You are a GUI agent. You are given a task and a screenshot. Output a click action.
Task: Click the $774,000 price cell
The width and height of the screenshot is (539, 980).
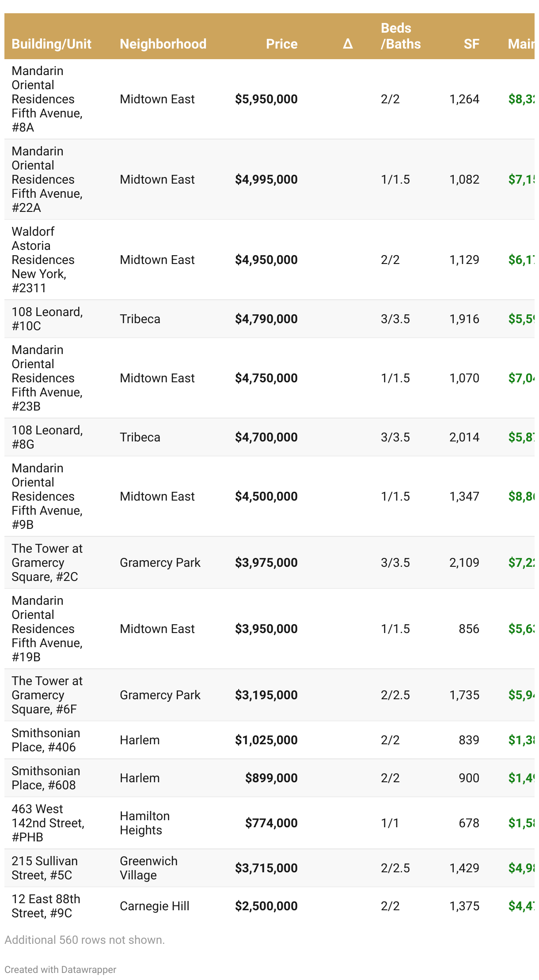(271, 823)
